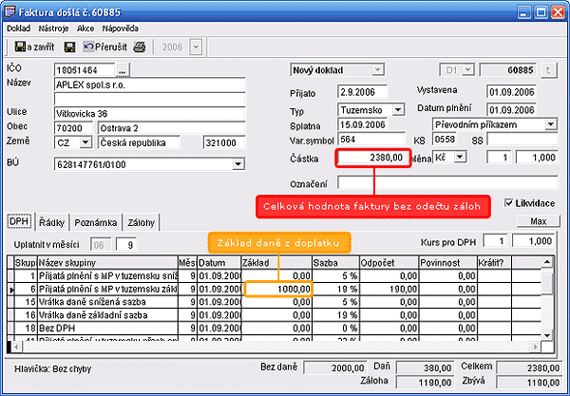Click the Částka amount field
The height and width of the screenshot is (396, 570).
[372, 157]
